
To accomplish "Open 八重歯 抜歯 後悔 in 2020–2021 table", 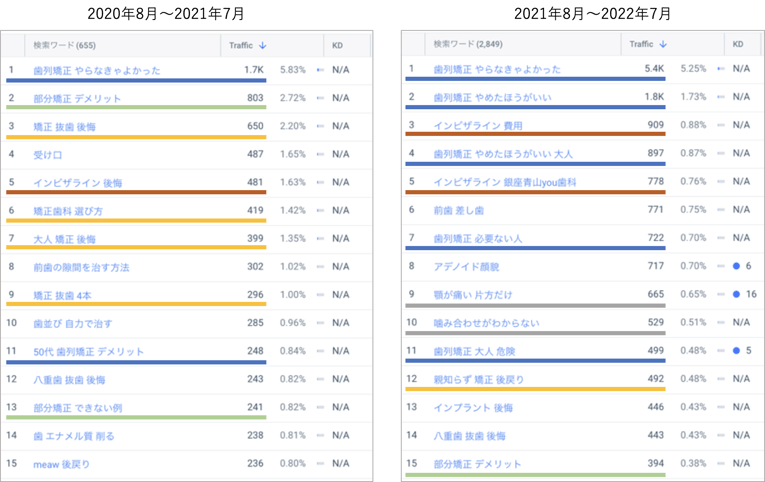I will 69,380.
